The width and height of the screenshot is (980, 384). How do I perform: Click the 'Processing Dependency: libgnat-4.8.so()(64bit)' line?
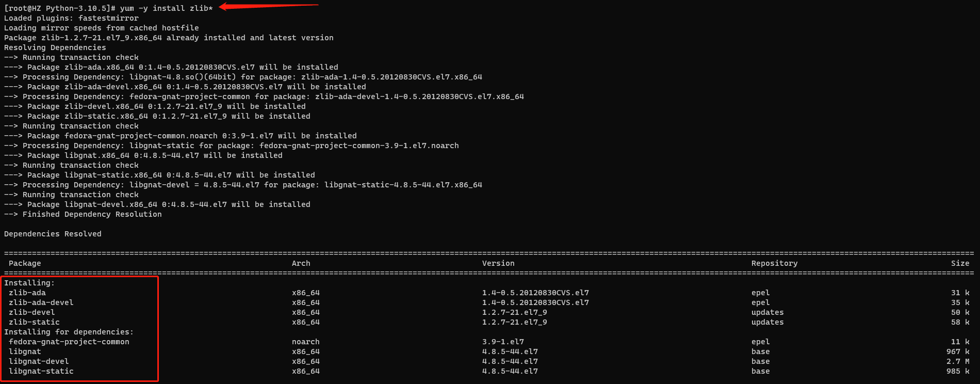pyautogui.click(x=243, y=77)
